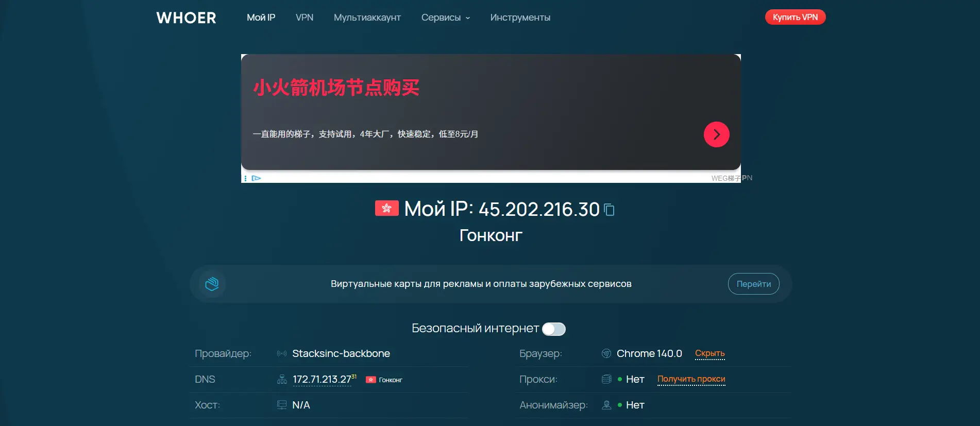Click the Перейти button

(753, 284)
